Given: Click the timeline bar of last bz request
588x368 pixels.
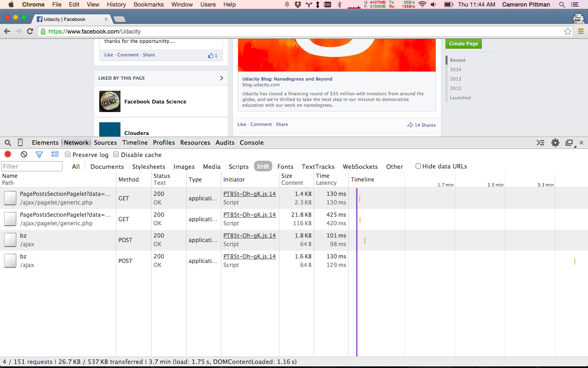Looking at the screenshot, I should tap(575, 261).
